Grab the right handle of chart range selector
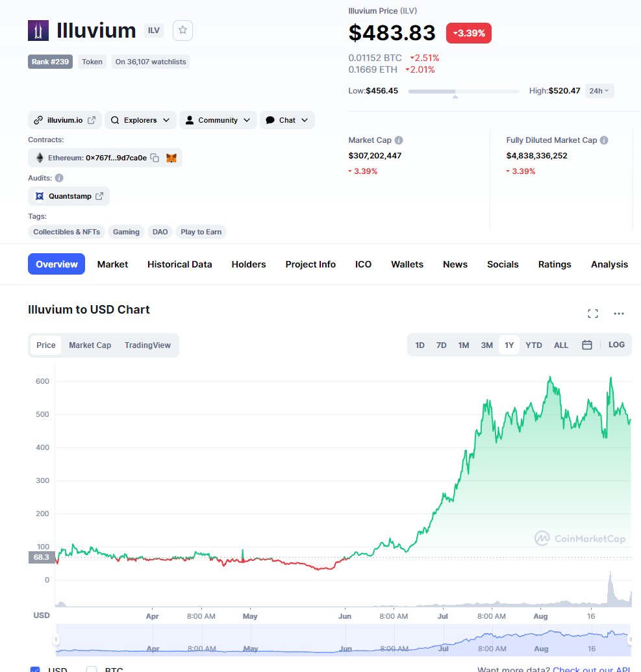The image size is (641, 672). click(x=630, y=640)
